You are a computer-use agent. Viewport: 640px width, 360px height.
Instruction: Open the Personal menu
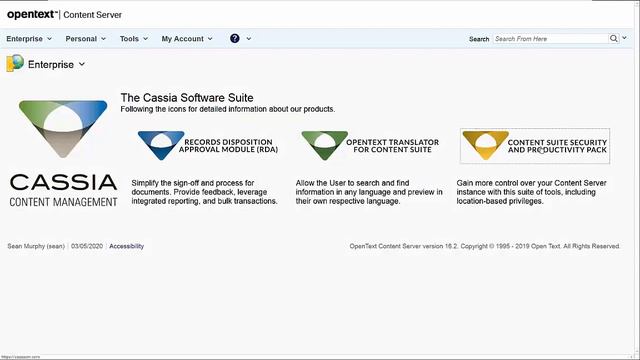click(85, 39)
